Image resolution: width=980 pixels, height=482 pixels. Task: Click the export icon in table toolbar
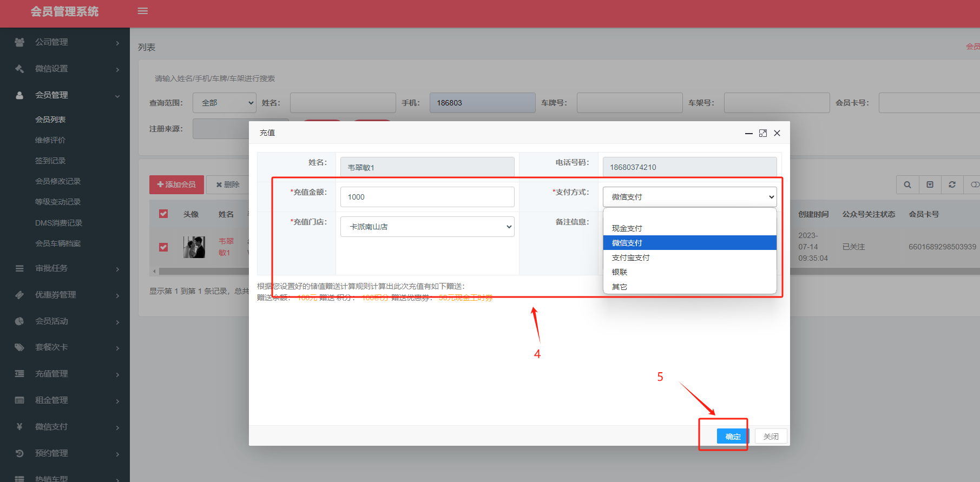pyautogui.click(x=930, y=184)
